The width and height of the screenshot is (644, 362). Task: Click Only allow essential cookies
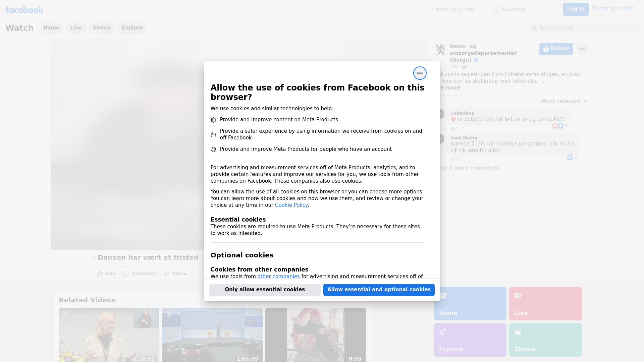pyautogui.click(x=265, y=290)
